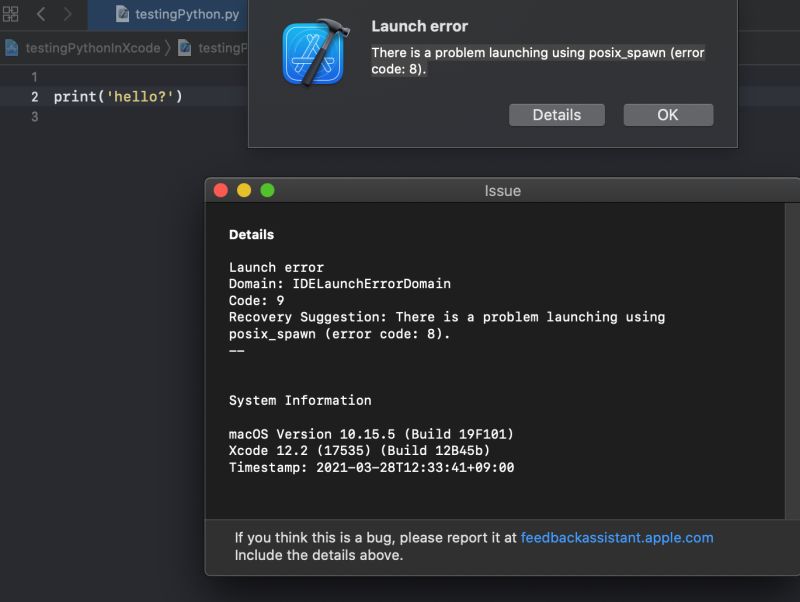This screenshot has height=602, width=800.
Task: Click the Python file icon on the testingPython.py tab
Action: [x=122, y=15]
